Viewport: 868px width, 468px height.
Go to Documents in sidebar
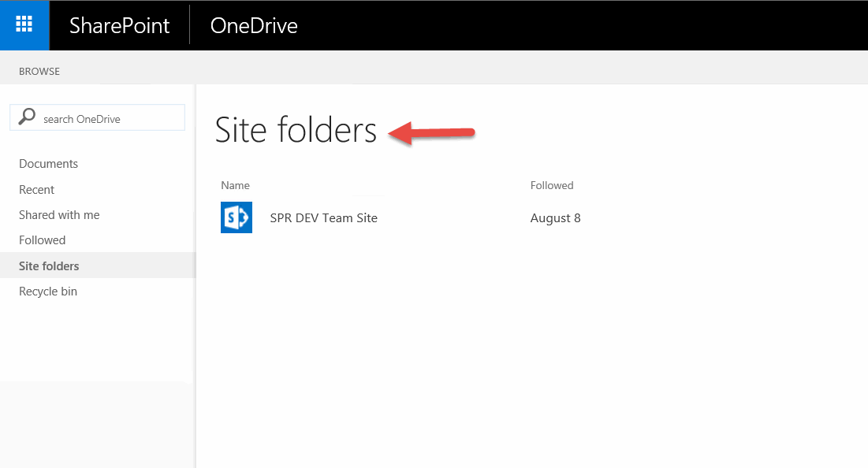48,164
